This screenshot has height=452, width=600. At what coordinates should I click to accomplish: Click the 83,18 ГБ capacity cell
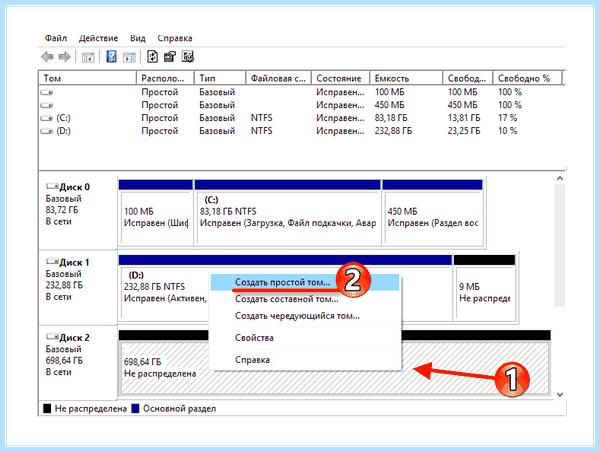tap(391, 118)
